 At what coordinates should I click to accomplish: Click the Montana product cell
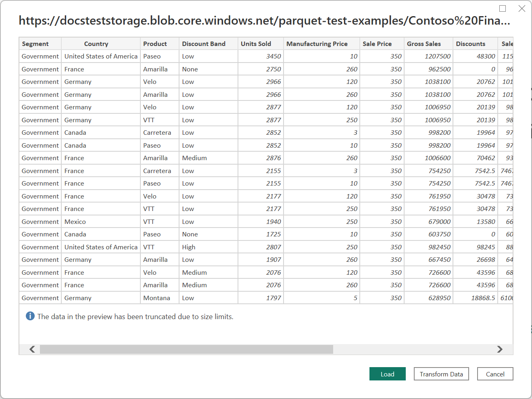coord(156,298)
